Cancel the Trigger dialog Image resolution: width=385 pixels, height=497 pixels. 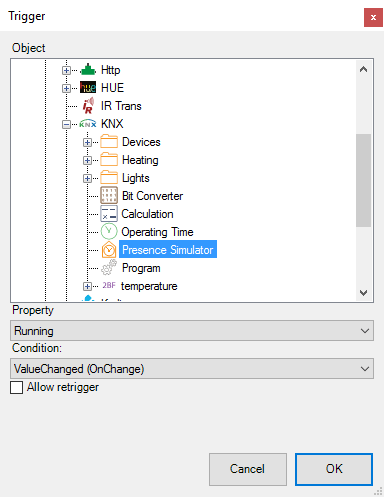pos(248,469)
